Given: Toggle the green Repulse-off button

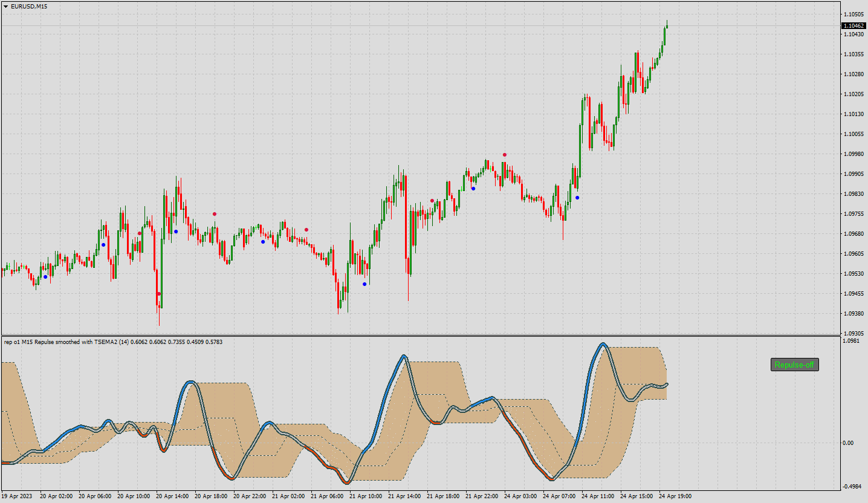Looking at the screenshot, I should (x=794, y=365).
